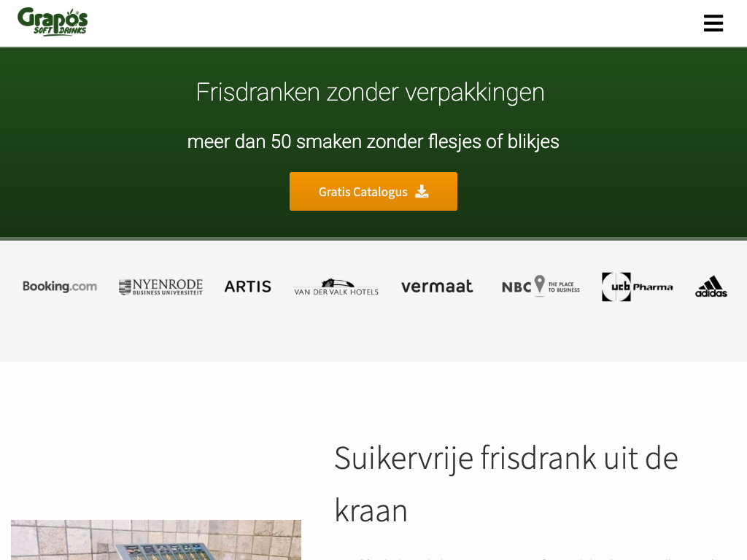The image size is (747, 560).
Task: Click the Suikervrije frisdrank uit de kraan heading
Action: 506,484
